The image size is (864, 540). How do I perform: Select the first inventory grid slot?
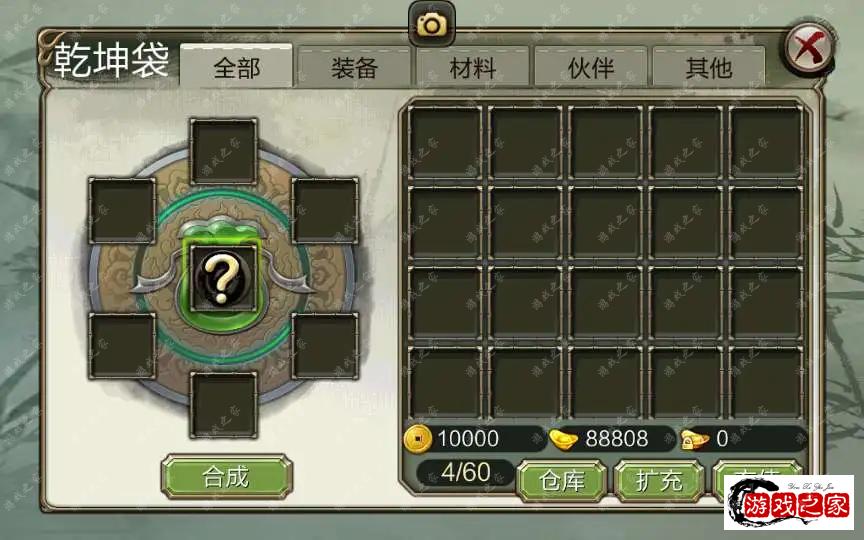coord(445,143)
